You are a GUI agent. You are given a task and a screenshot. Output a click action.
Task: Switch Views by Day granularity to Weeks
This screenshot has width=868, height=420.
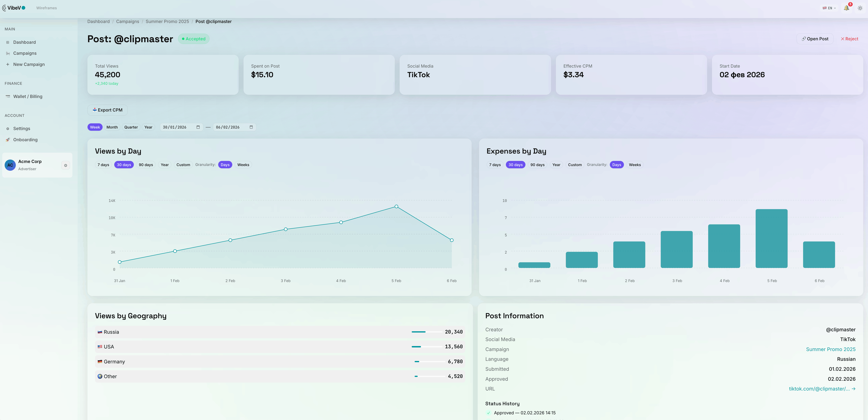(243, 165)
